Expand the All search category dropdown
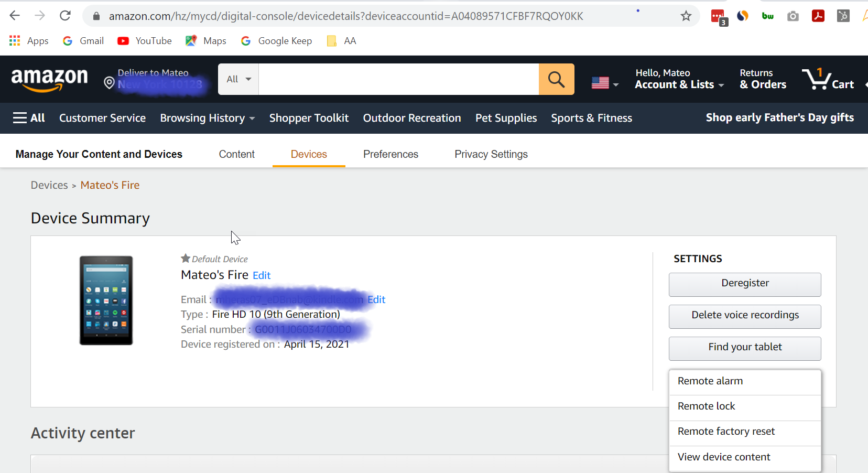The image size is (868, 473). pos(238,79)
